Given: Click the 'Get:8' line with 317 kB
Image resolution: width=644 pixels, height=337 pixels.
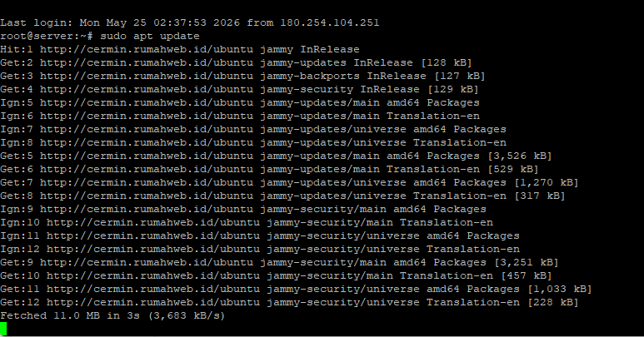Looking at the screenshot, I should tap(282, 196).
